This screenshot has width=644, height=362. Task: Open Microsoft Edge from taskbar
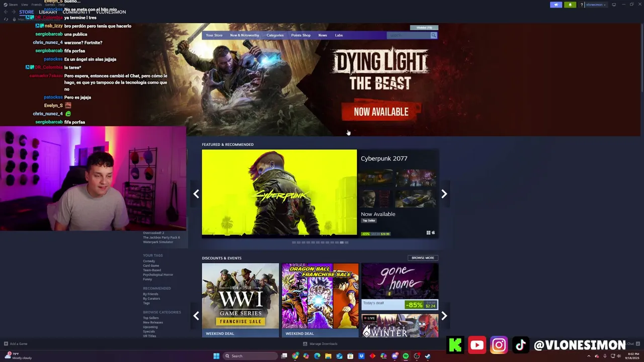[x=317, y=356]
